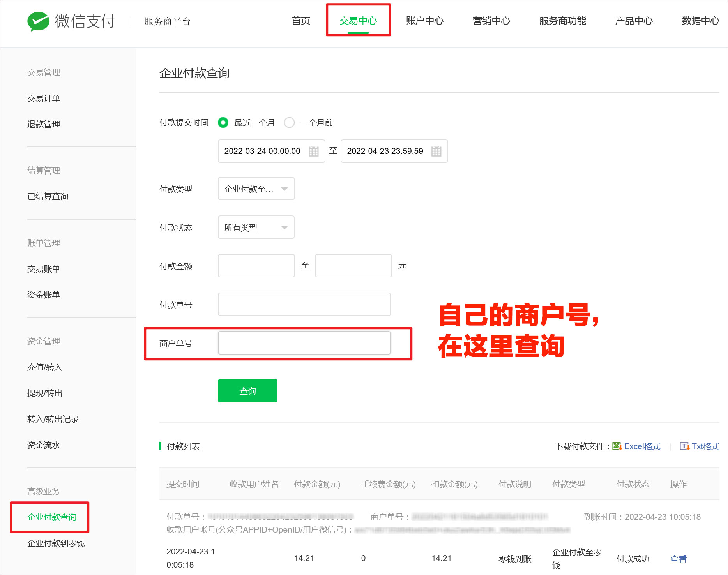The image size is (728, 575).
Task: Focus the 商户单号 input field
Action: click(x=304, y=343)
